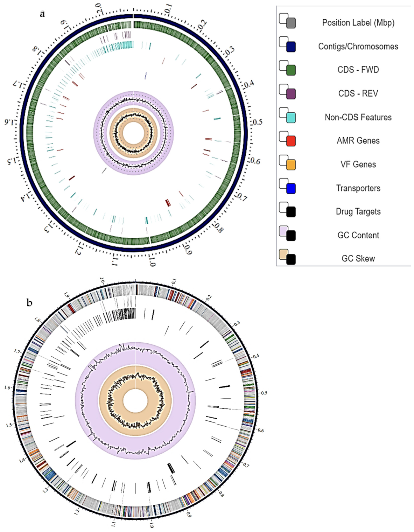The height and width of the screenshot is (532, 414).
Task: Click the "CDS - FWD" legend label
Action: (358, 70)
